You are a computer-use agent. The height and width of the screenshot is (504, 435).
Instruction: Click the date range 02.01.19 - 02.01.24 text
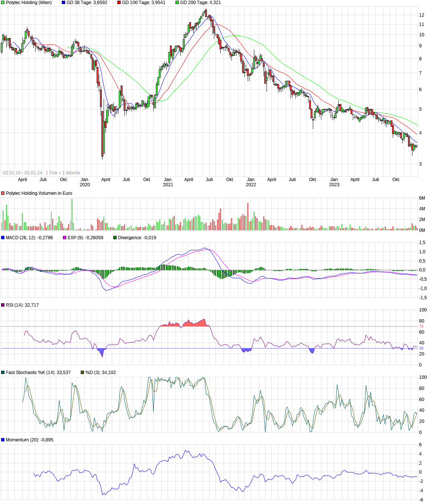23,173
